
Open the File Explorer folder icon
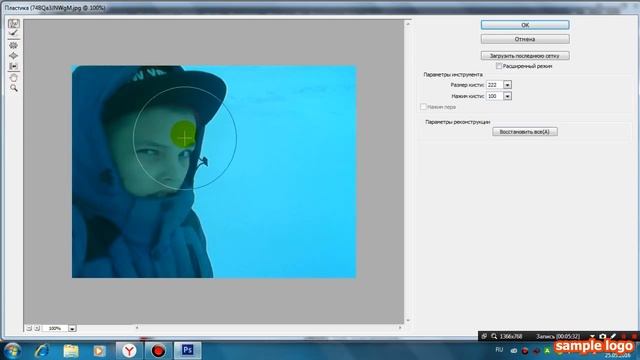point(71,351)
